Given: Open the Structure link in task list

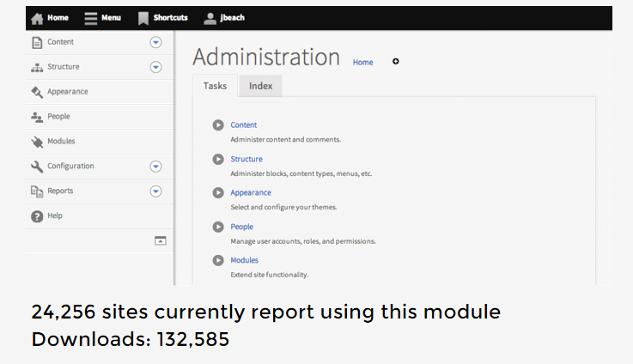Looking at the screenshot, I should coord(247,159).
